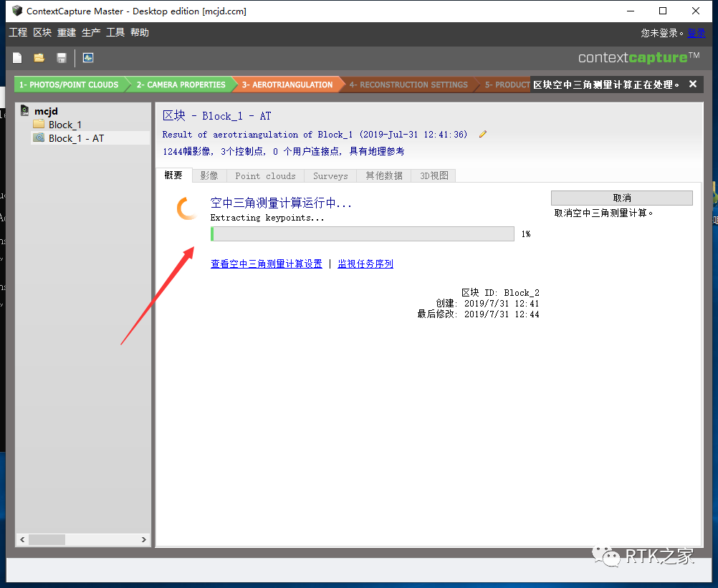
Task: Switch to the 概要 tab
Action: (x=173, y=175)
